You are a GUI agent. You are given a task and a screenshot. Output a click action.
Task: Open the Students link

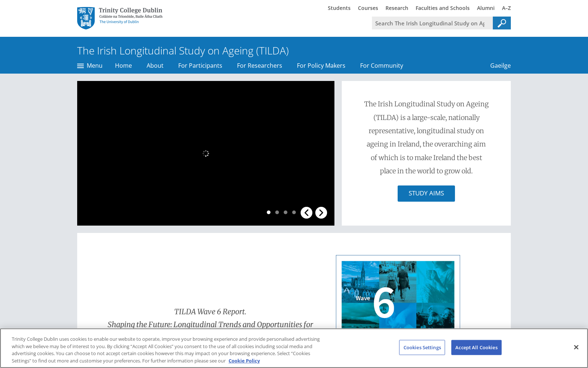[x=339, y=8]
